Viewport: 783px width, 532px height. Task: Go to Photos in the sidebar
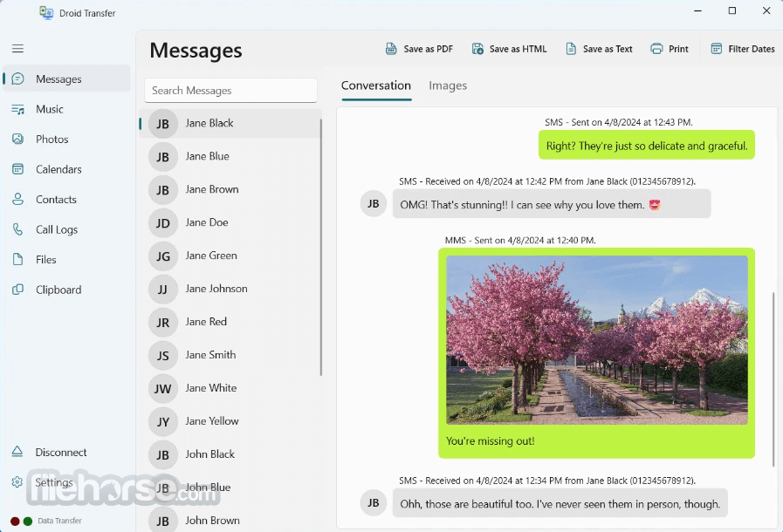point(66,140)
